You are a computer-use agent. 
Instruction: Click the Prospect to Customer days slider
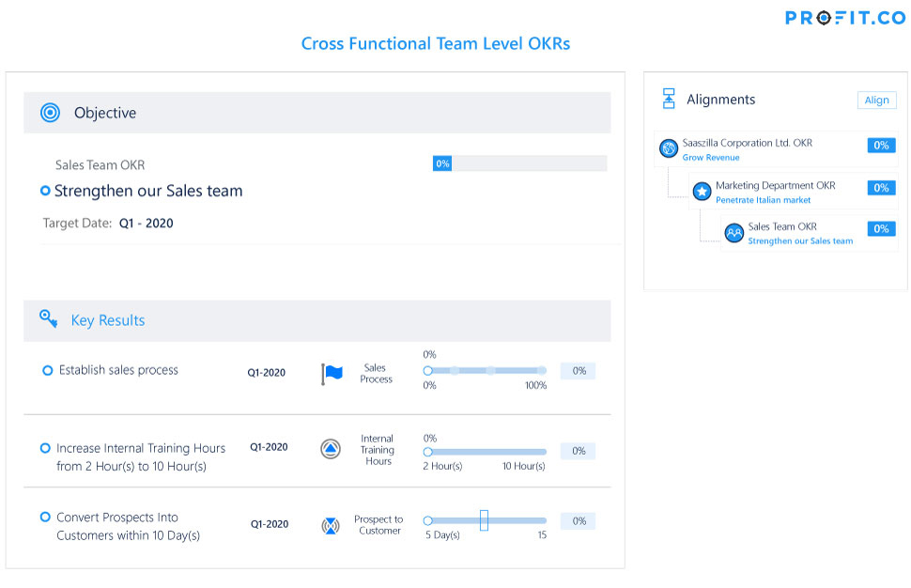(x=486, y=520)
